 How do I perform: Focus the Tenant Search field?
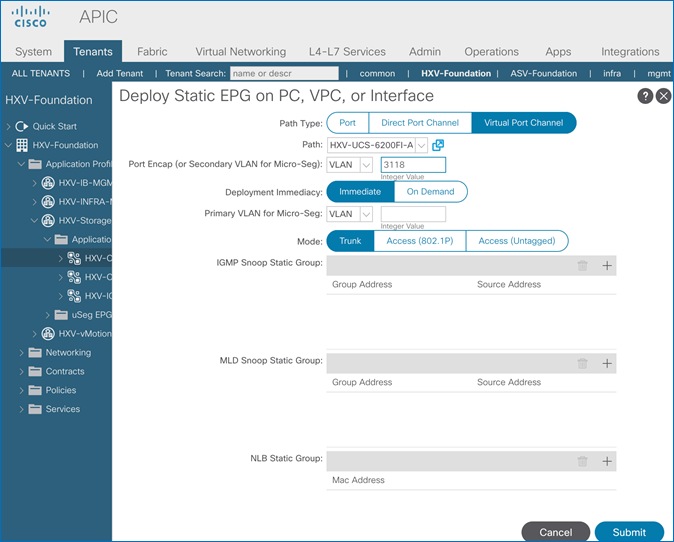pyautogui.click(x=284, y=73)
